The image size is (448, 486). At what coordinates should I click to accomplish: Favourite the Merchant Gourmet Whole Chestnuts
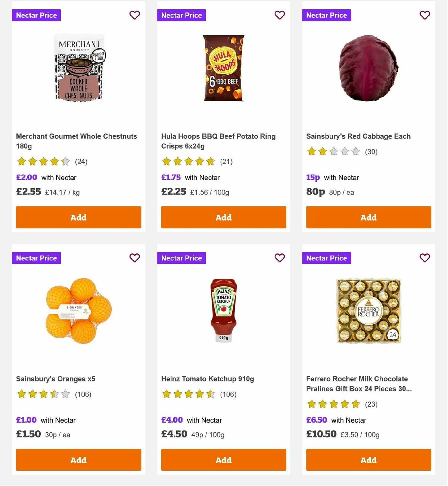tap(134, 15)
